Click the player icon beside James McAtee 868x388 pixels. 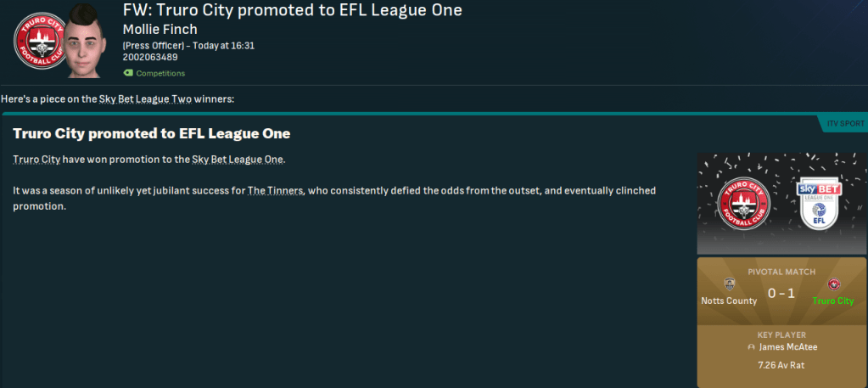tap(751, 346)
